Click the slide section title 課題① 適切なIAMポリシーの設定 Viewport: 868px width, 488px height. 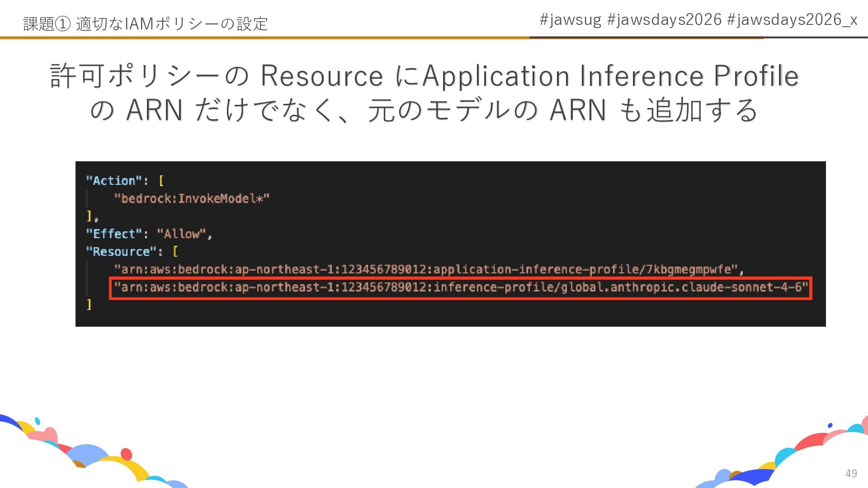point(146,23)
